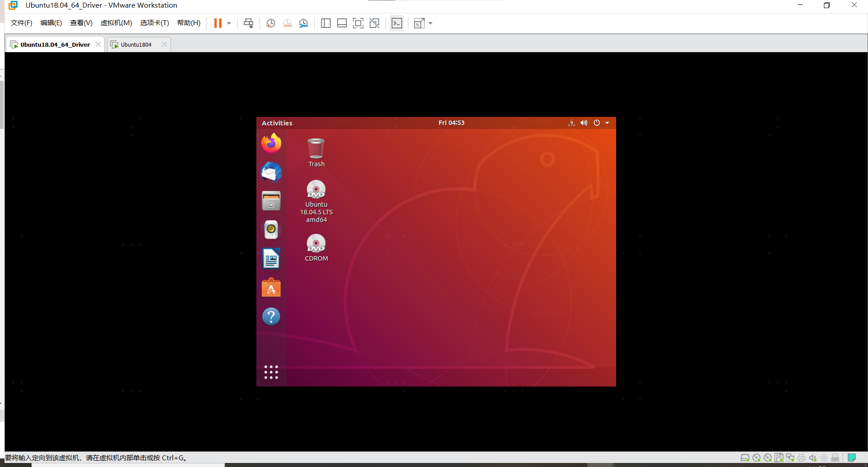Open the free stretch display dropdown
This screenshot has height=467, width=868.
coord(430,23)
